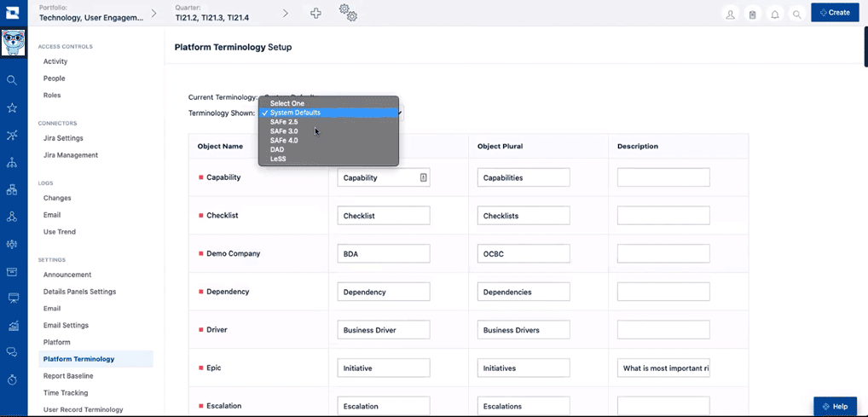Open Email Settings

pos(66,325)
